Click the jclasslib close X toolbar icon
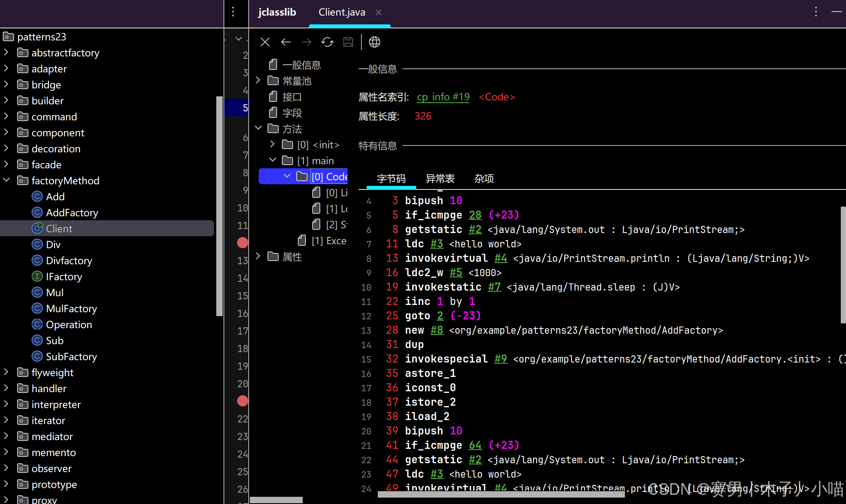This screenshot has height=504, width=846. [265, 42]
